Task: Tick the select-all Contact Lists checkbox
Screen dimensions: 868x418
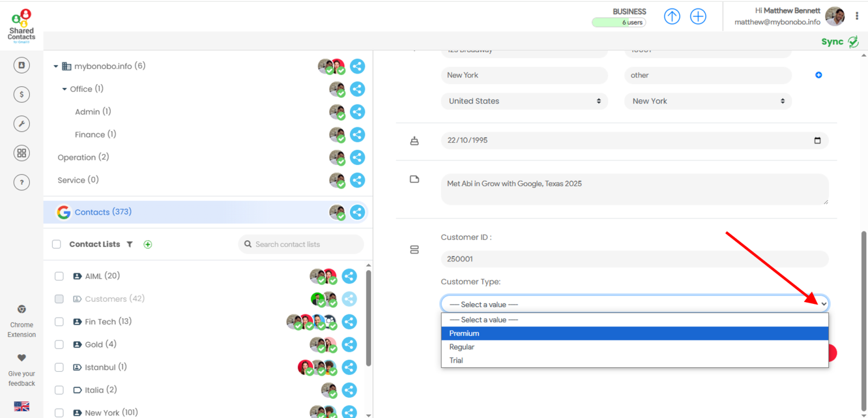Action: (57, 245)
